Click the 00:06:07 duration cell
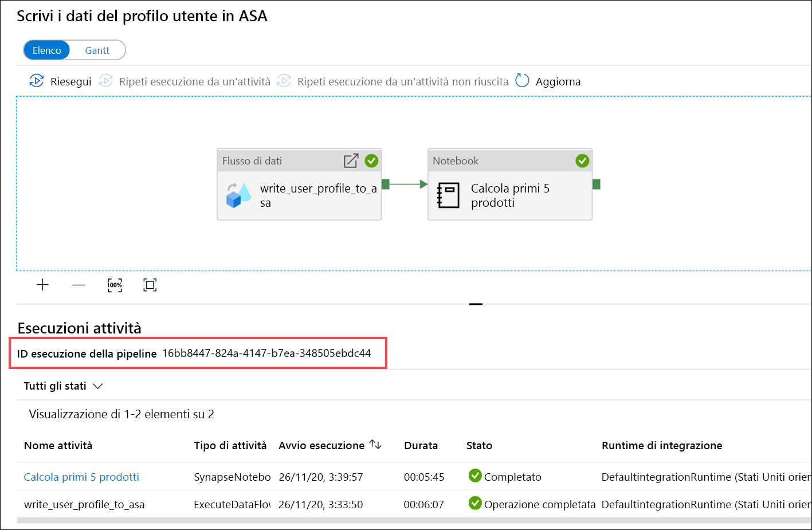 coord(424,505)
